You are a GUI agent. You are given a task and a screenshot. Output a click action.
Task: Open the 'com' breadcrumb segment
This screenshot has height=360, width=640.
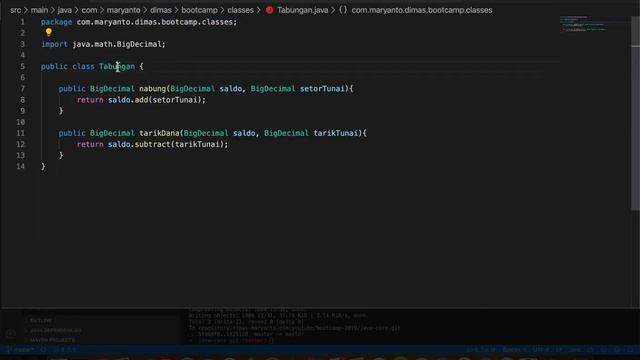(x=89, y=10)
